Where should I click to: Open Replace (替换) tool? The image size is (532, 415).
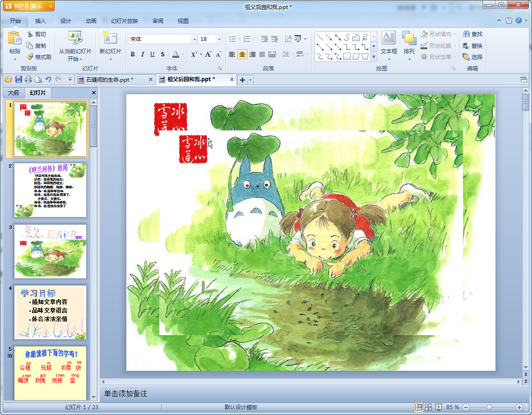[x=472, y=46]
